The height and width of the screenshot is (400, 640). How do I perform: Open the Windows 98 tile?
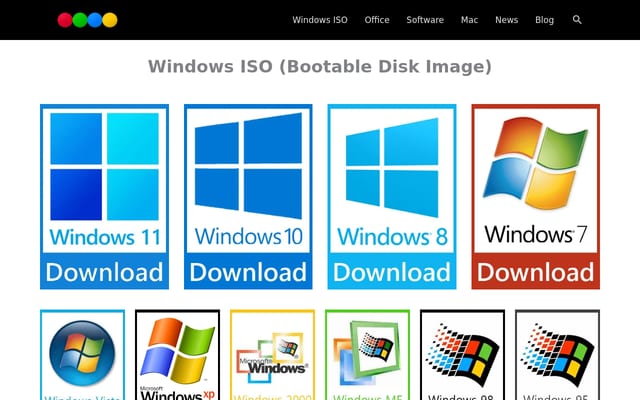(x=462, y=355)
